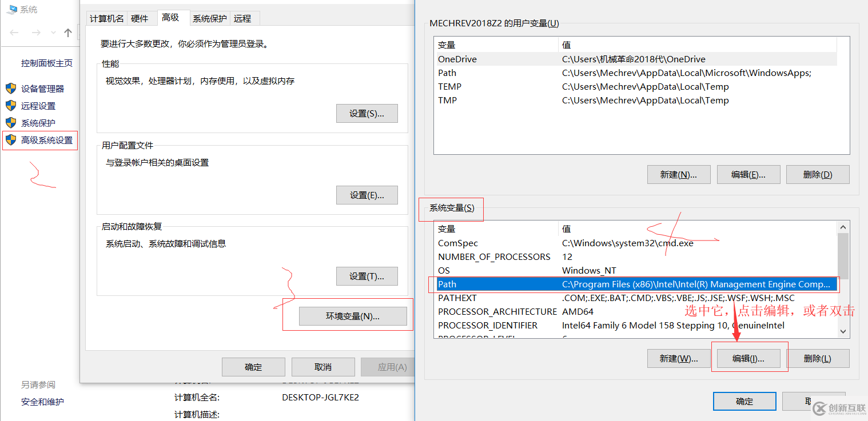Click 删除(D) for user variables
Screen dimensions: 868x421
818,174
